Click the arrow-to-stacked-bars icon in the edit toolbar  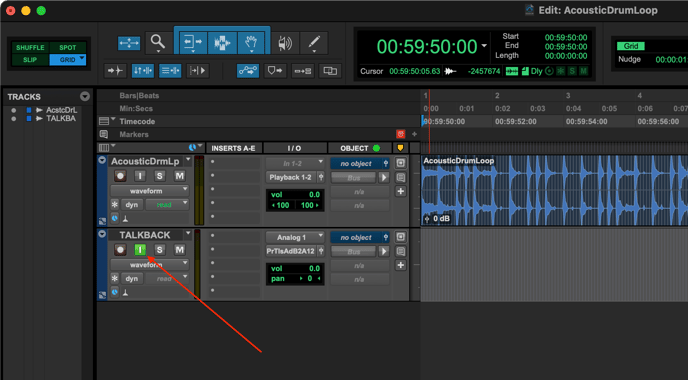click(x=303, y=71)
